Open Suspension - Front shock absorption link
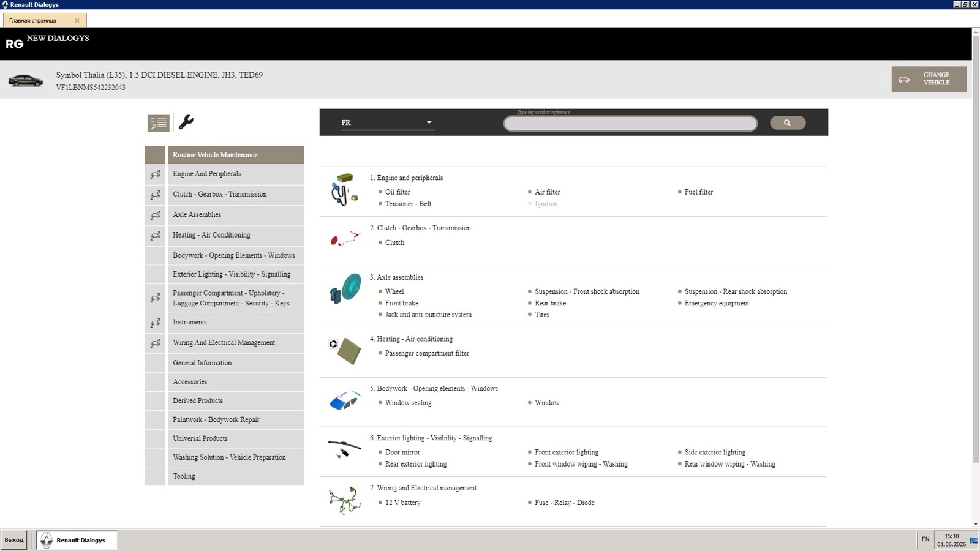Viewport: 980px width, 551px height. pos(587,291)
